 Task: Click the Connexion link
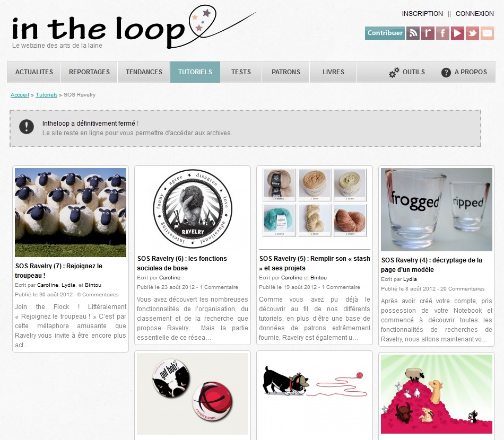point(474,13)
